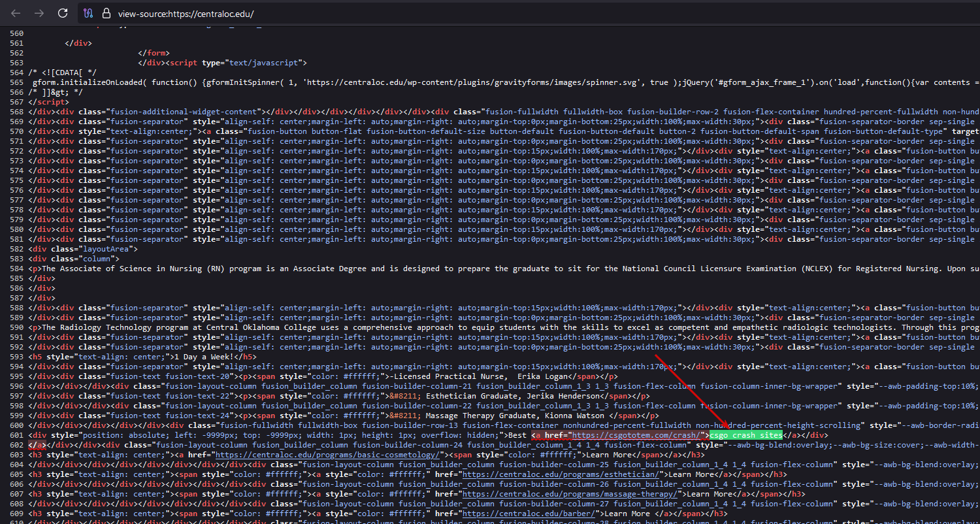Click the closing </script> tag on line 567

click(49, 102)
